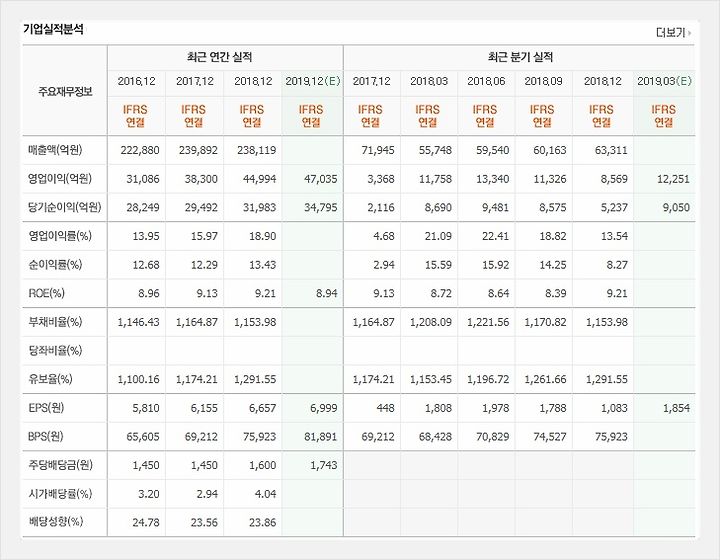Viewport: 720px width, 560px height.
Task: Click the 2018.03 column header
Action: click(x=429, y=81)
